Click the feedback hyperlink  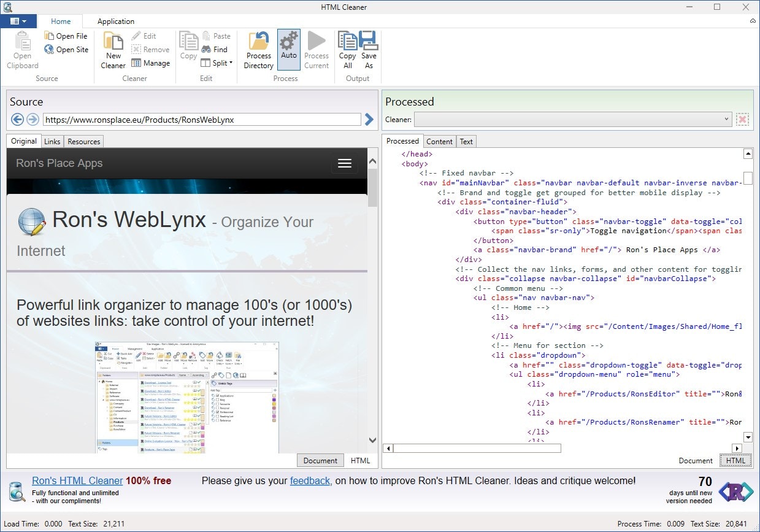point(310,481)
